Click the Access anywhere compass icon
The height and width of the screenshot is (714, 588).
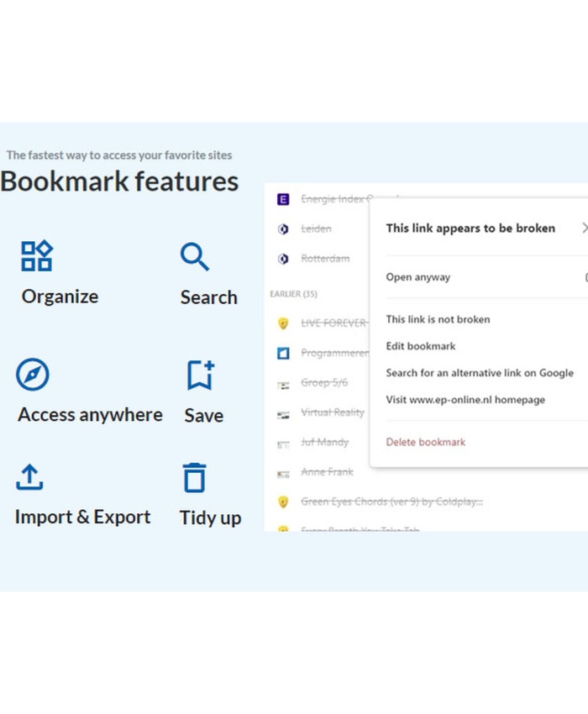tap(33, 375)
